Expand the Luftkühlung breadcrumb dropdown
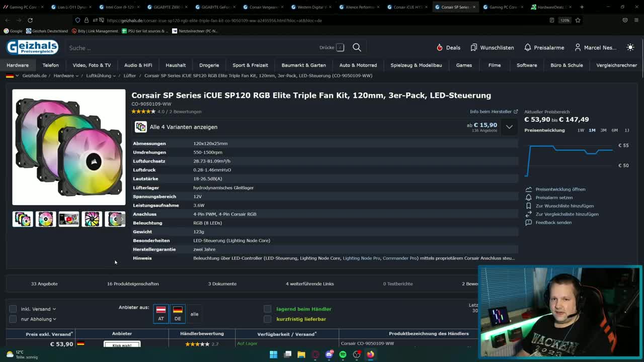 [x=114, y=76]
